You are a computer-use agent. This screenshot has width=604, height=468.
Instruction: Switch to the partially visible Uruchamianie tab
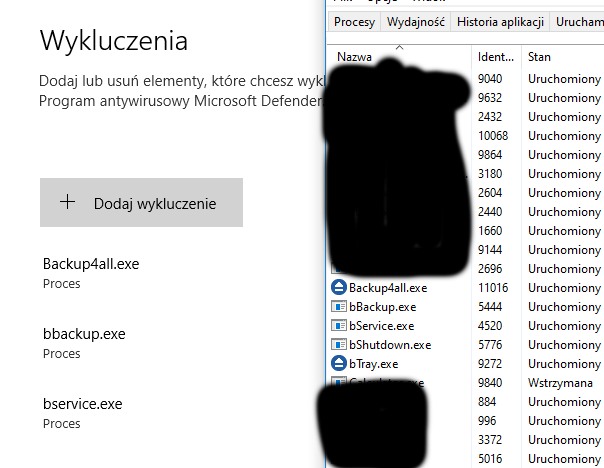(x=577, y=22)
